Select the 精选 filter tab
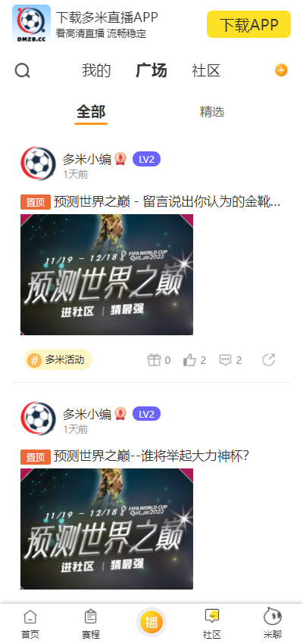 [x=212, y=112]
